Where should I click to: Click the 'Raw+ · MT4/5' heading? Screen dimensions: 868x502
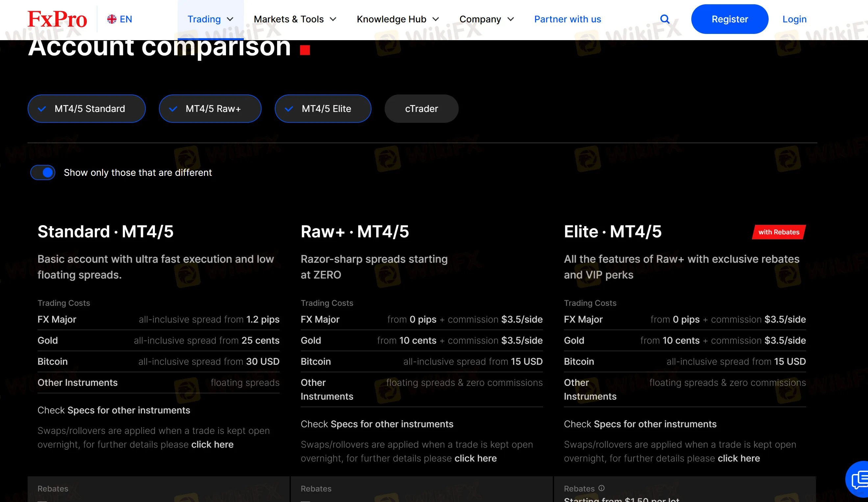point(354,231)
